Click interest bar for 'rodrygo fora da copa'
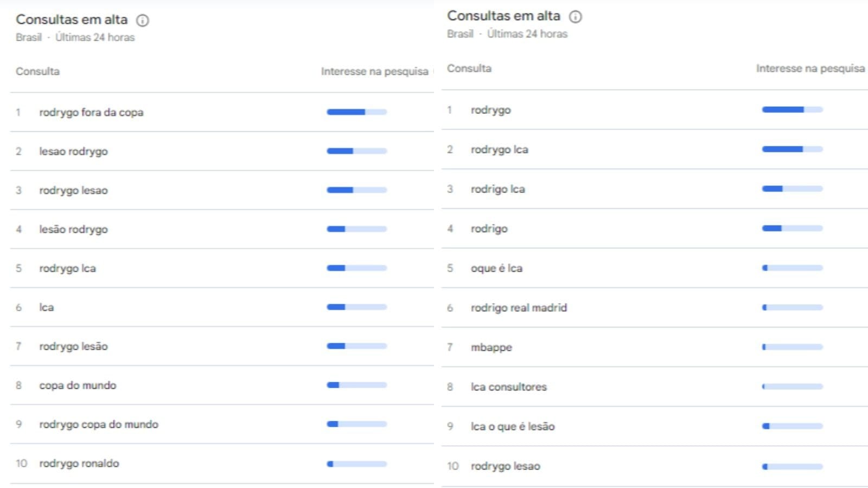 click(356, 112)
